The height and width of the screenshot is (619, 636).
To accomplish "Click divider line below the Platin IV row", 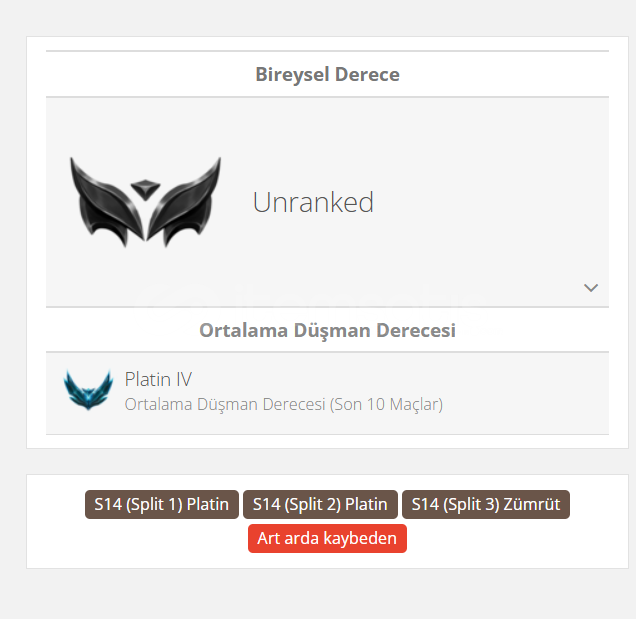I will (x=327, y=434).
